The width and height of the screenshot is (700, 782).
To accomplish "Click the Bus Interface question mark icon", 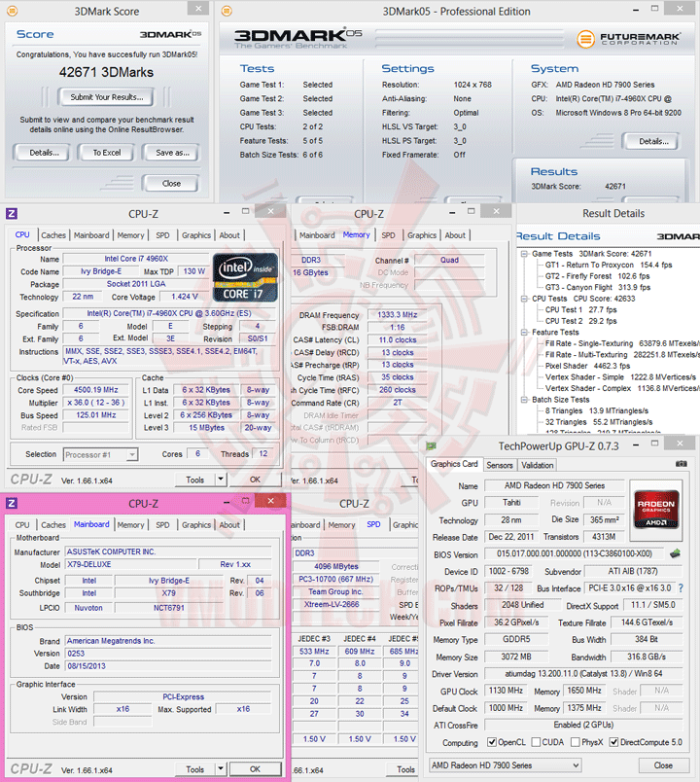I will (682, 588).
